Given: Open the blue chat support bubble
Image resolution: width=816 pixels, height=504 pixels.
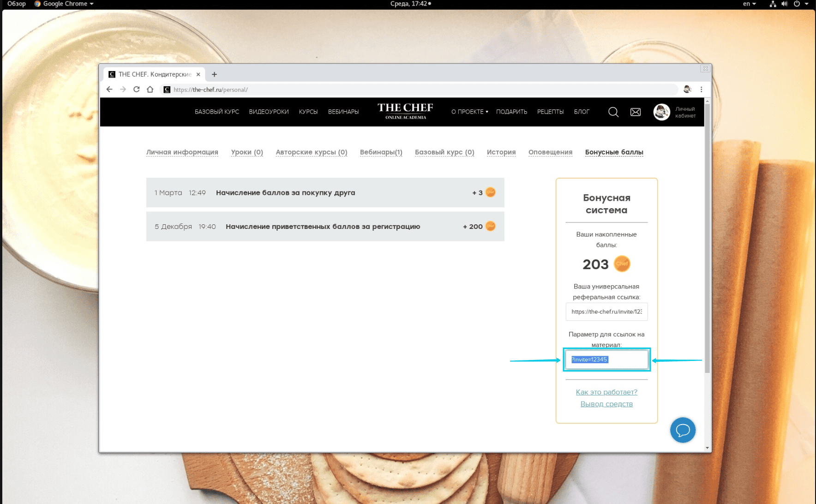Looking at the screenshot, I should [x=683, y=430].
